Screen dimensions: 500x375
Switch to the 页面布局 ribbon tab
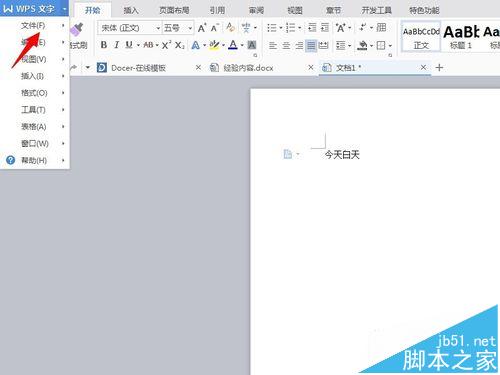[x=174, y=10]
